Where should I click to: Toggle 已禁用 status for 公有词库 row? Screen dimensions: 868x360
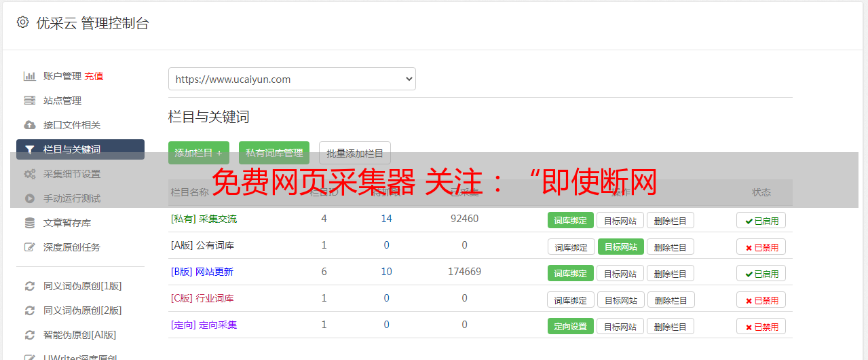[761, 247]
